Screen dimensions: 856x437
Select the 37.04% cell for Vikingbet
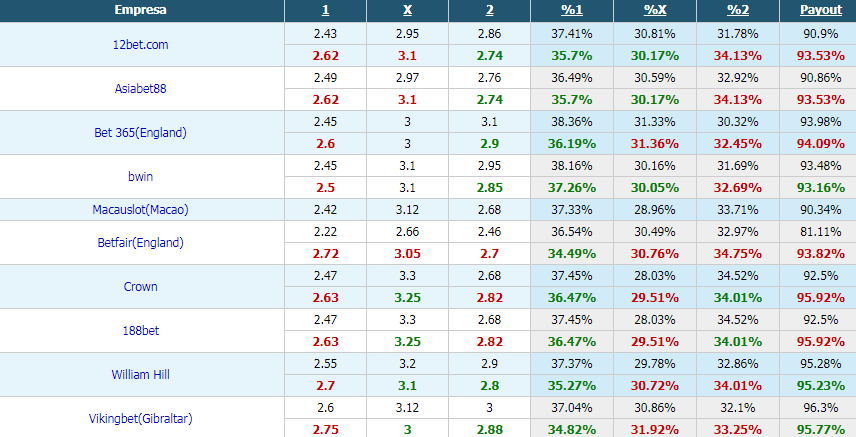[x=572, y=408]
